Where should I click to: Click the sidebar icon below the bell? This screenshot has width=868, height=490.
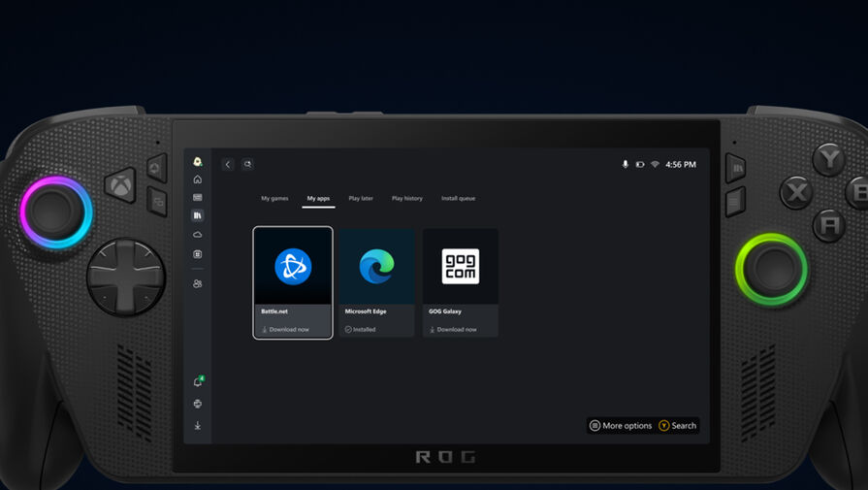pos(198,404)
